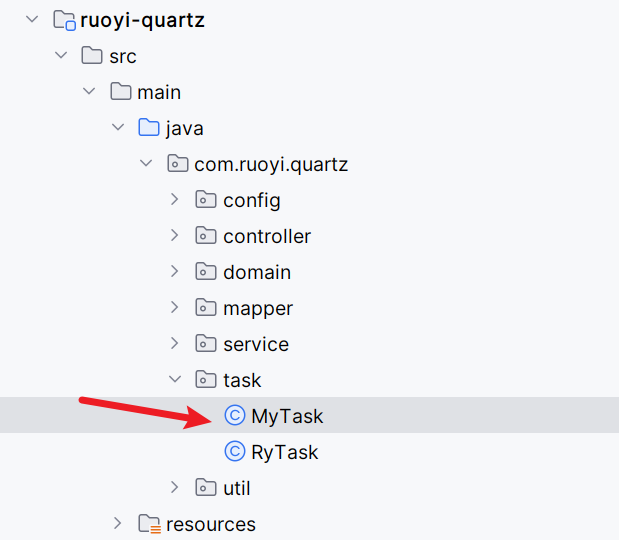The height and width of the screenshot is (540, 619).
Task: Click the MyTask class icon
Action: tap(235, 416)
